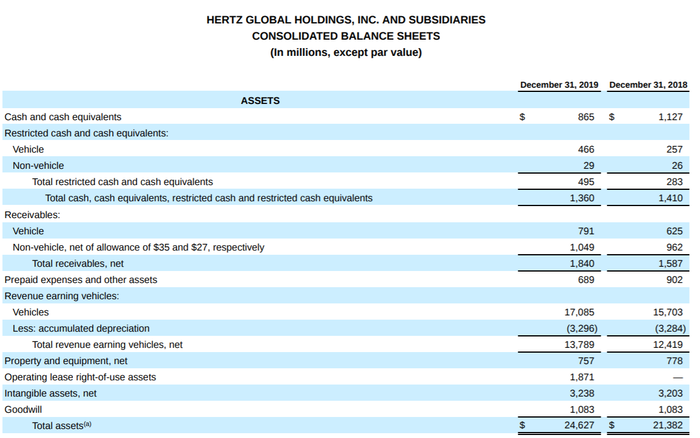
Task: Select the 'CONSOLIDATED BALANCE SHEETS' heading
Action: point(346,36)
